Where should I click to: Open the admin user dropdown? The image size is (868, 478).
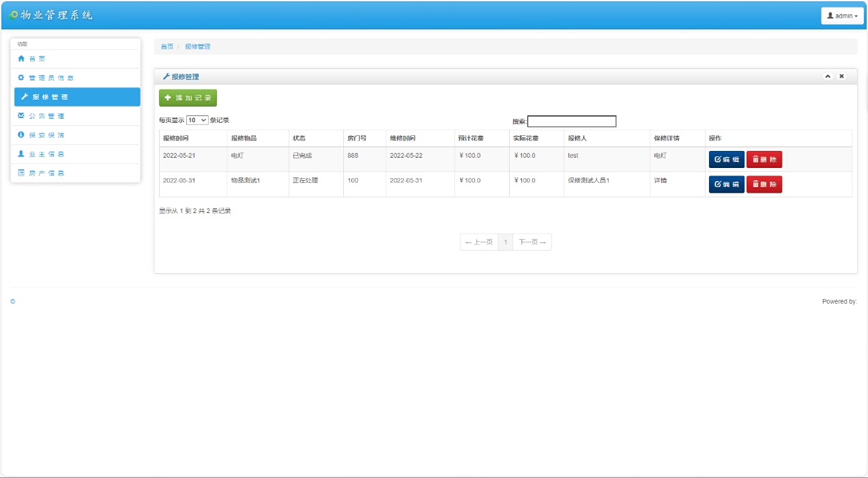pyautogui.click(x=842, y=16)
